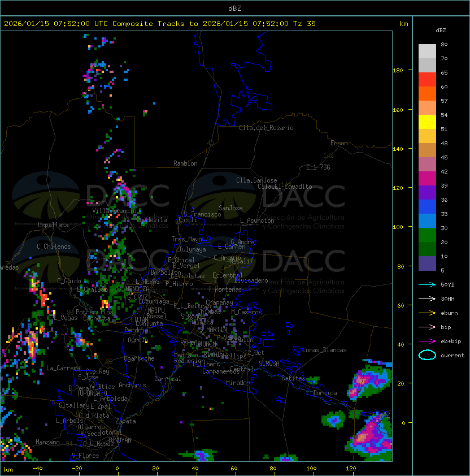Viewport: 470px width, 476px height.
Task: Click the Ugarteche place label
Action: point(140,358)
